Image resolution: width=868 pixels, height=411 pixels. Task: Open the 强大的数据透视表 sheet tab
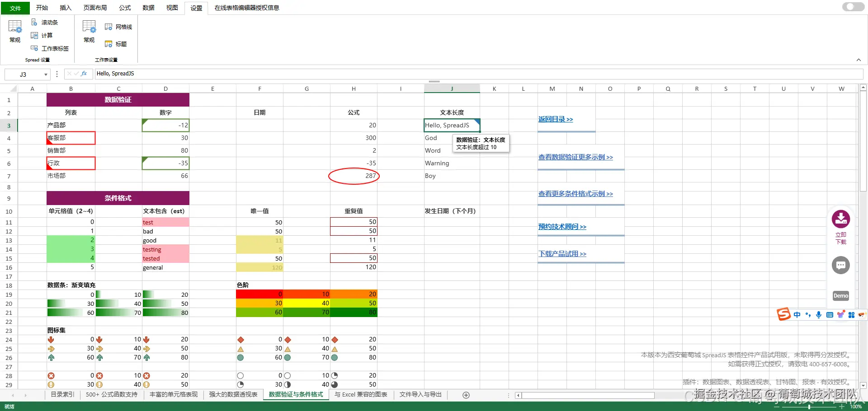[233, 395]
